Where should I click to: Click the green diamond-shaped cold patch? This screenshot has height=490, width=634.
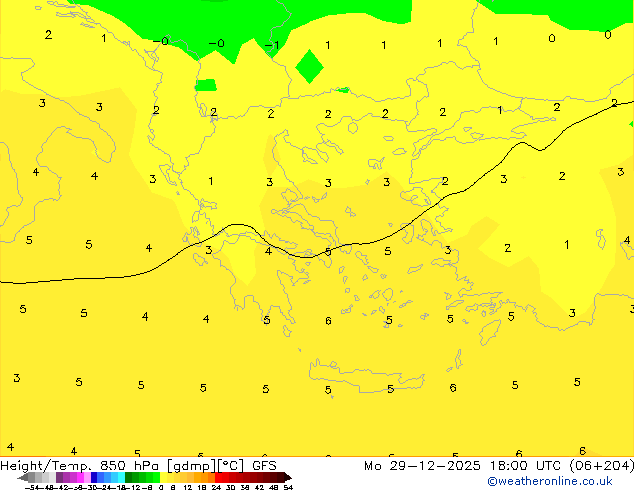(309, 67)
